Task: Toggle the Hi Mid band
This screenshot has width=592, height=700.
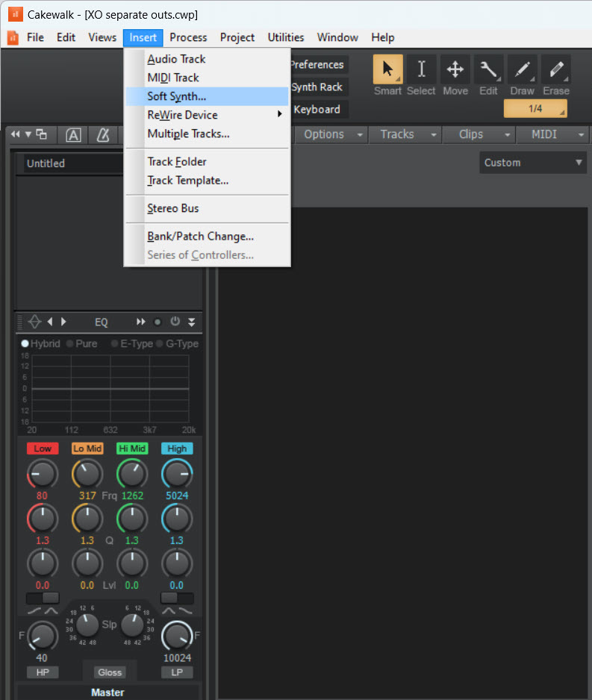Action: click(132, 449)
